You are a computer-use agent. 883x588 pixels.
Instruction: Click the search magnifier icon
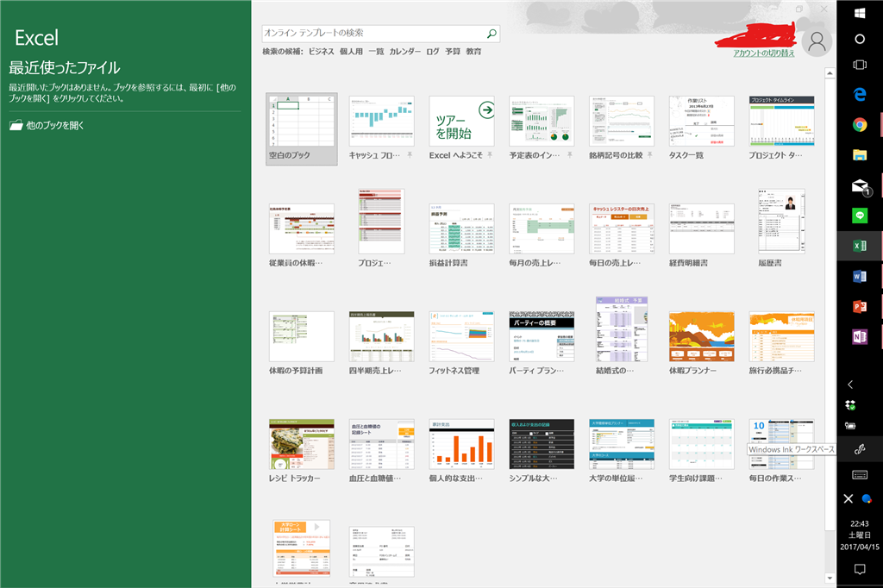coord(492,34)
